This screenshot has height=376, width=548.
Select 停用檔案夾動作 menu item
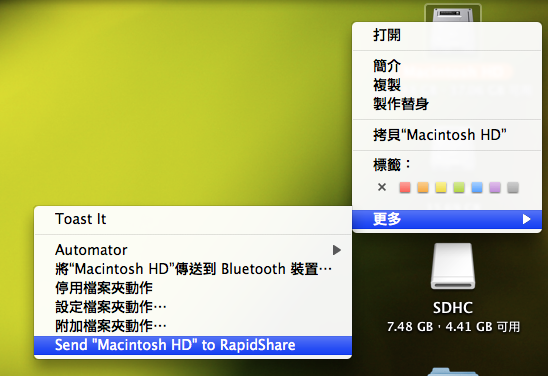coord(193,288)
